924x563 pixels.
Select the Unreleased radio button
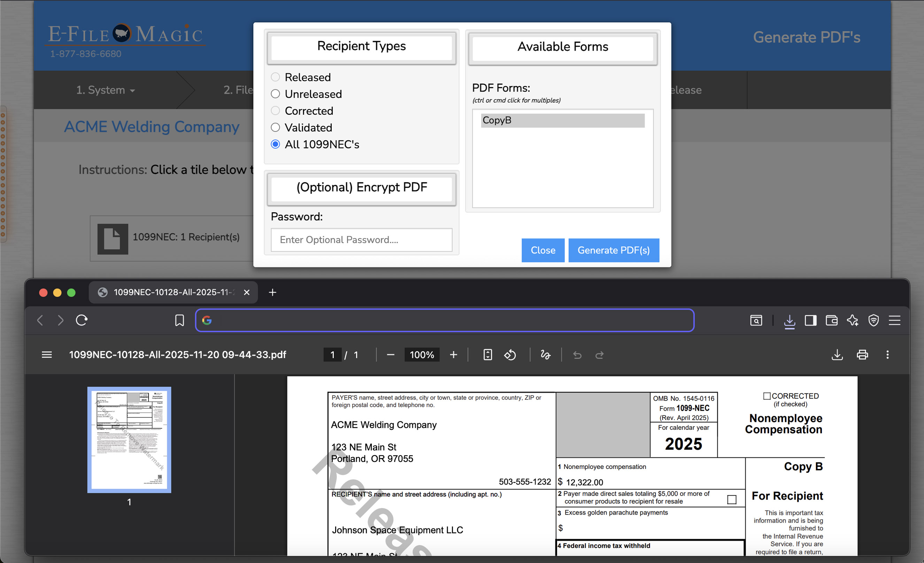coord(275,94)
